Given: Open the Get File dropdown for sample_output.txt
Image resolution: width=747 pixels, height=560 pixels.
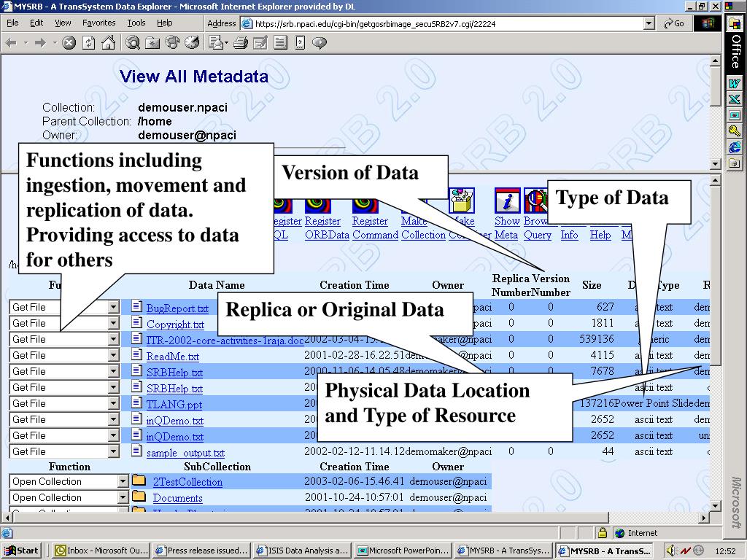Looking at the screenshot, I should [x=113, y=451].
